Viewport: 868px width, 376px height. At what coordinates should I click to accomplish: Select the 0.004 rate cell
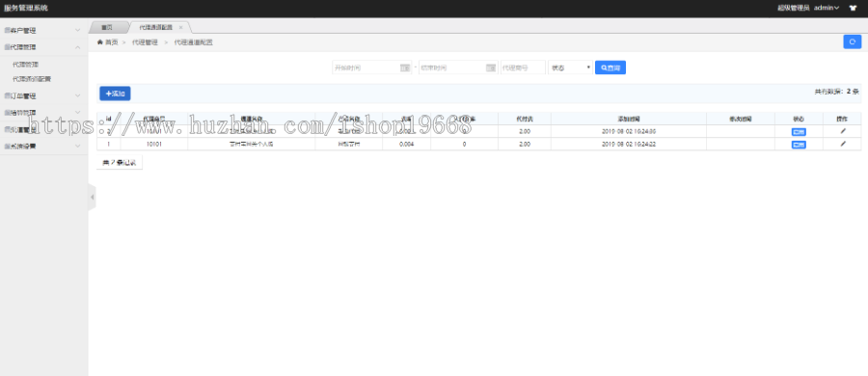click(x=406, y=144)
